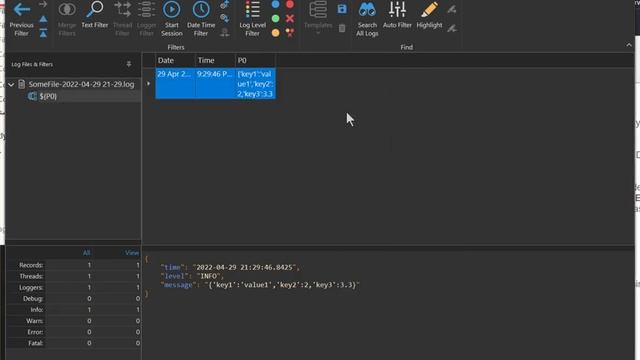Click the blue save template icon
This screenshot has height=360, width=640.
coord(342,9)
